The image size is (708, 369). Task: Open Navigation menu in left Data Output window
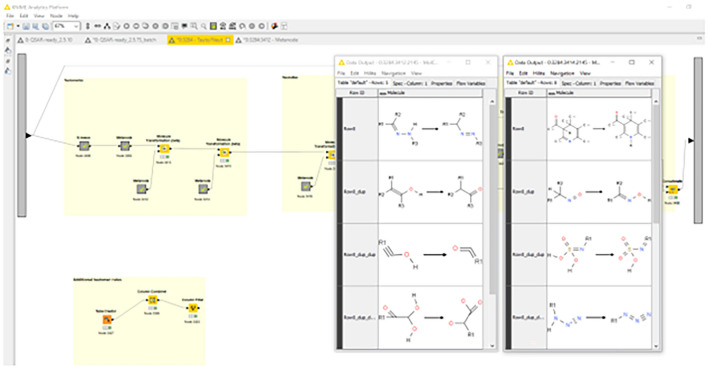393,73
